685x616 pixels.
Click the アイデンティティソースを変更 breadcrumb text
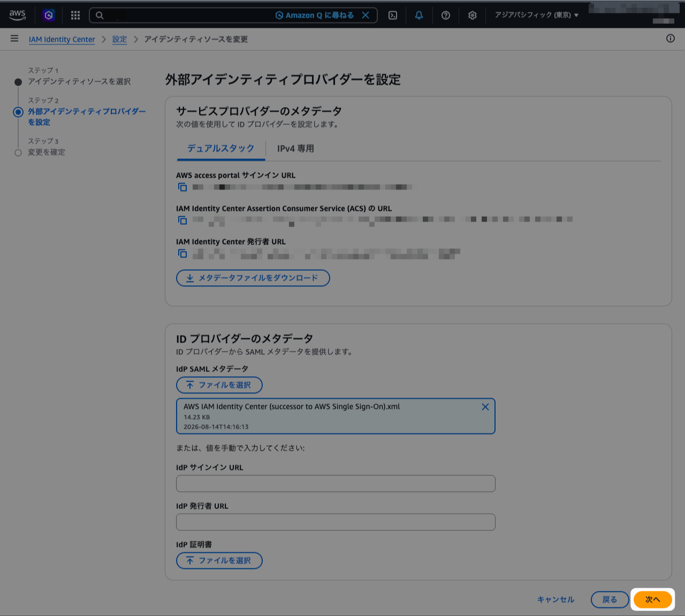[x=196, y=39]
